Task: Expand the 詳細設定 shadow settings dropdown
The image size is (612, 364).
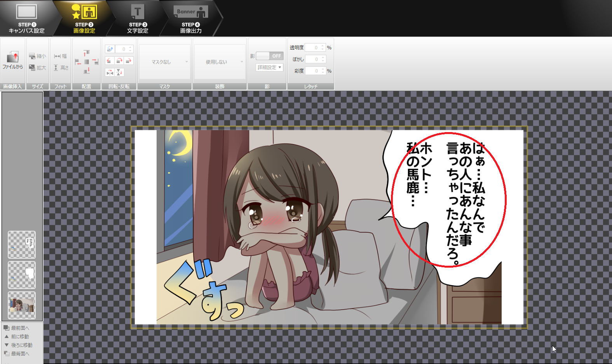Action: [269, 67]
